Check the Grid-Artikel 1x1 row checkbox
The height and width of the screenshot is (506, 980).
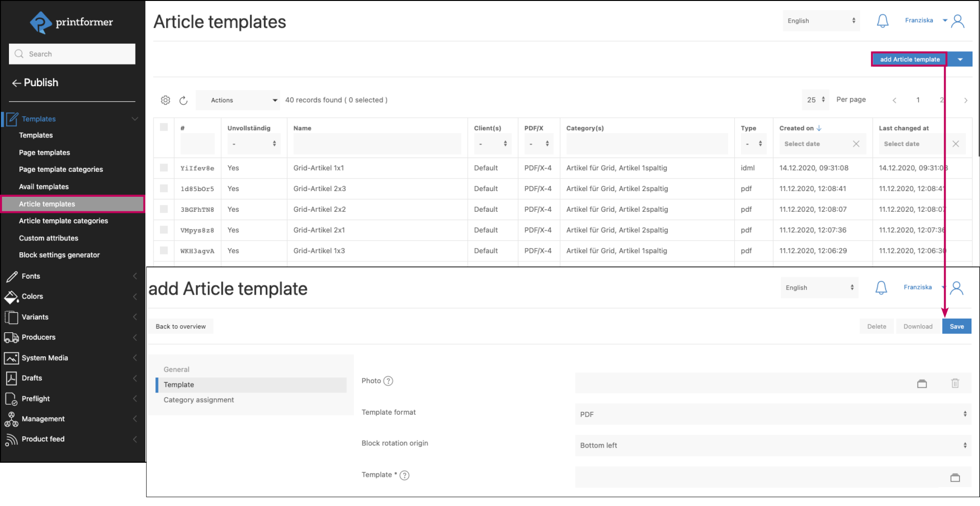tap(164, 168)
